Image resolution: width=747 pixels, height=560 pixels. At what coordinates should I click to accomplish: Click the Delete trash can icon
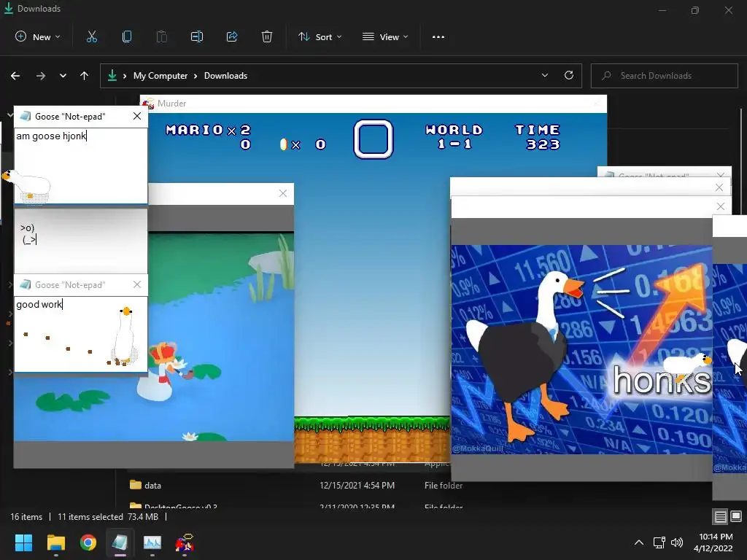tap(267, 36)
